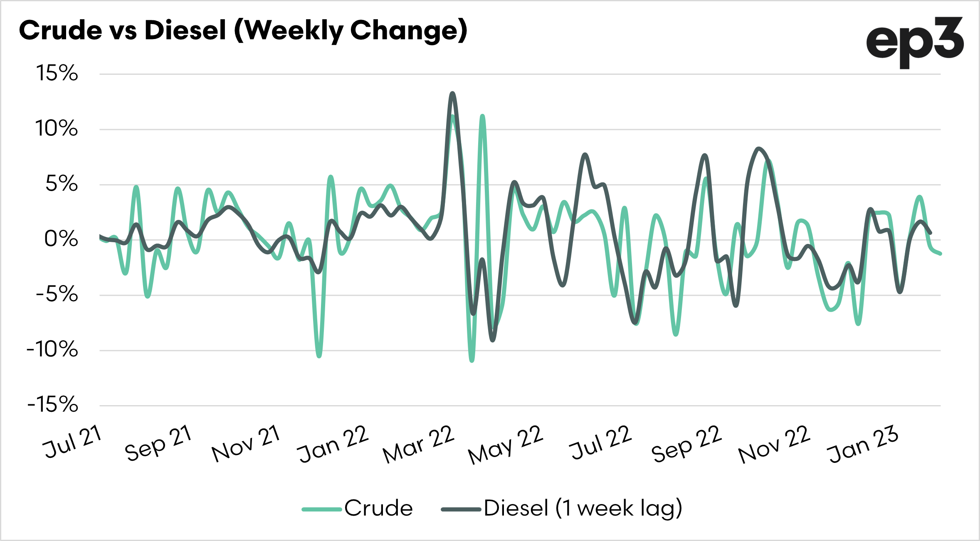980x541 pixels.
Task: Click the -10% y-axis label
Action: (52, 349)
